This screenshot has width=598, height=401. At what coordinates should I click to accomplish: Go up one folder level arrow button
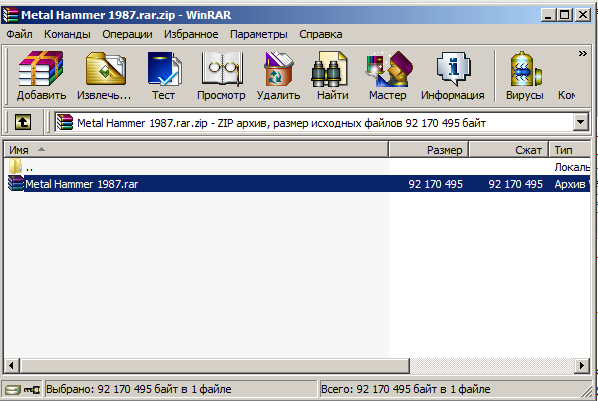(x=23, y=122)
